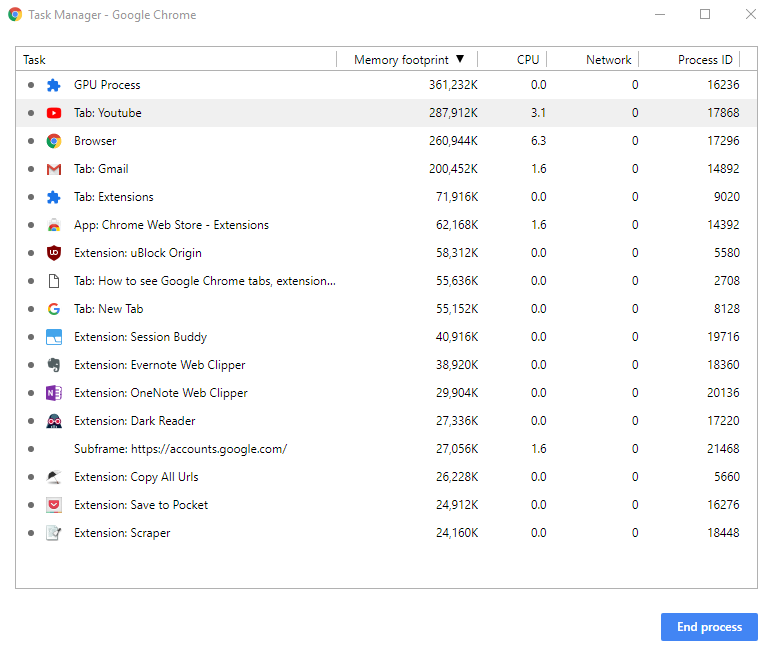This screenshot has height=657, width=774.
Task: Select Subframe: https://accounts.google.com/ task name
Action: [181, 449]
